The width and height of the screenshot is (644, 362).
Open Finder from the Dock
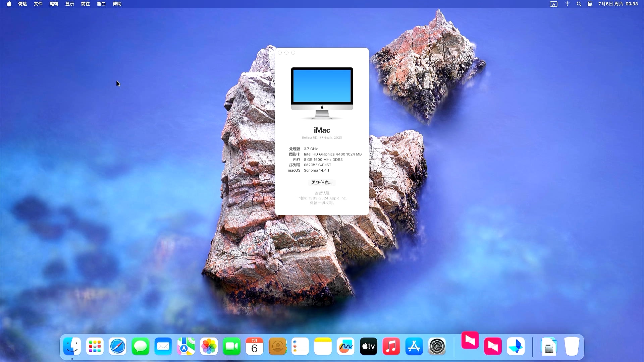point(72,347)
